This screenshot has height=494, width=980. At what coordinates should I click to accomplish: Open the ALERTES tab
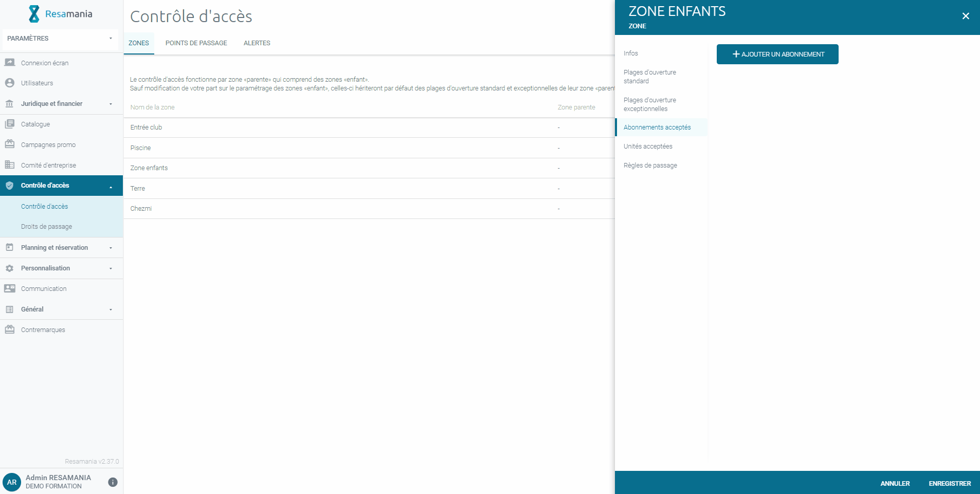[x=257, y=43]
